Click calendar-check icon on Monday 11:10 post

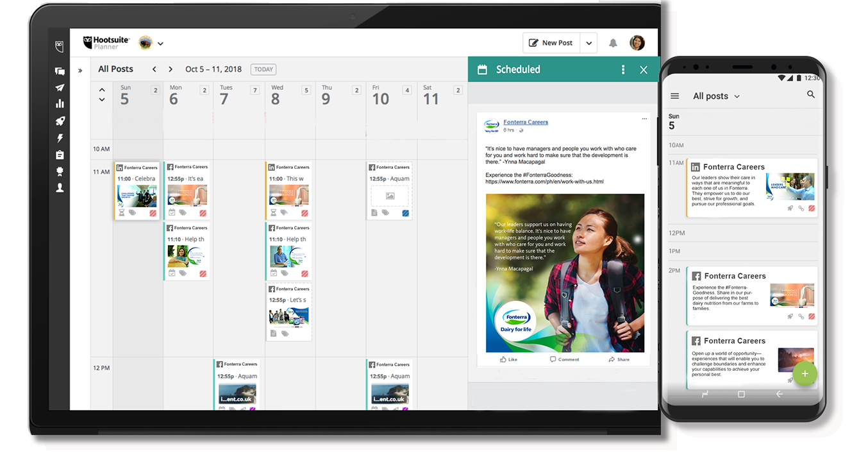point(172,273)
